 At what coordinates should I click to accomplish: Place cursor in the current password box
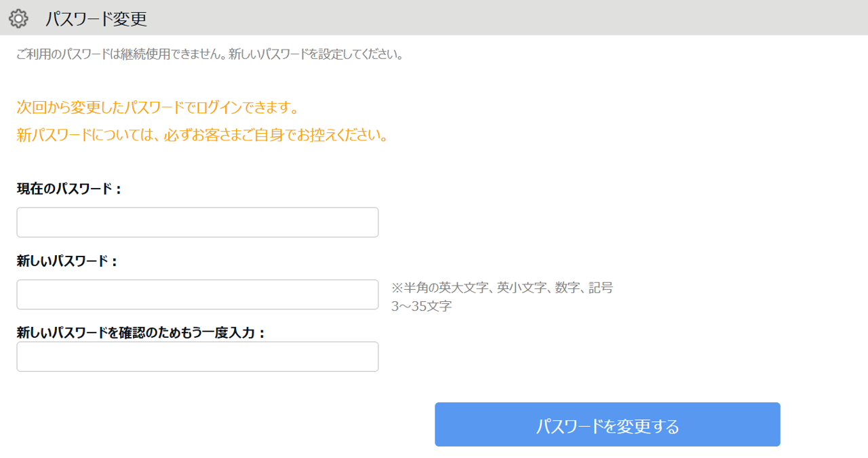[x=197, y=223]
